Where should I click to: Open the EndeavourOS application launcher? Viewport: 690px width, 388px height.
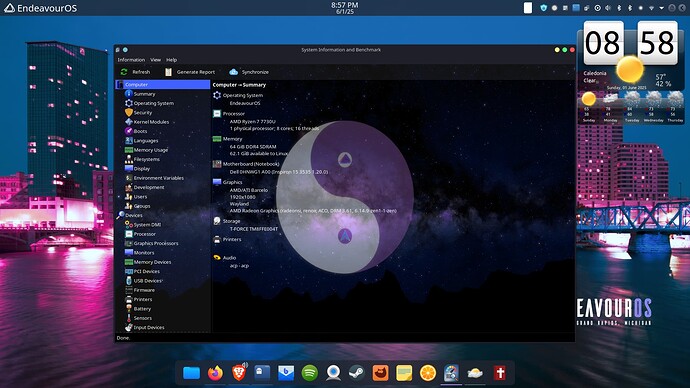pyautogui.click(x=40, y=8)
